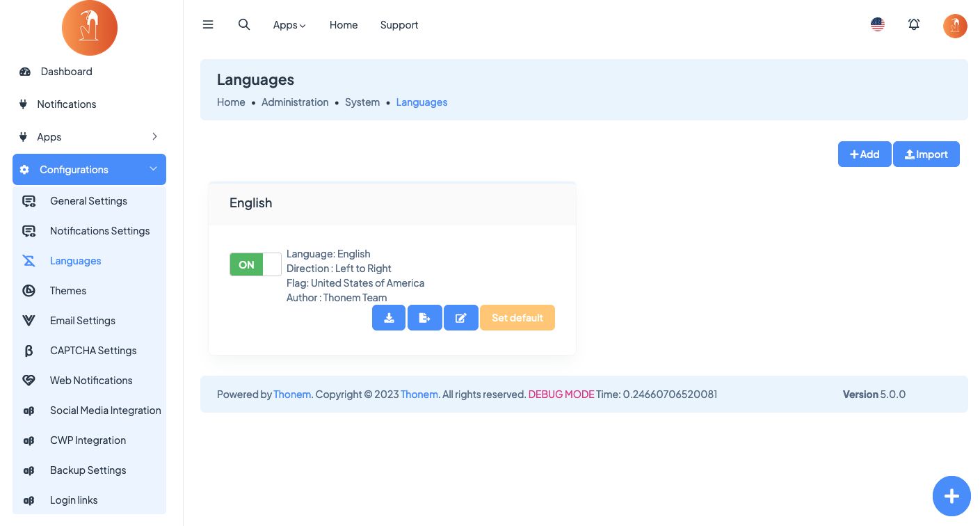Expand the sidebar Apps chevron arrow
The image size is (980, 526).
[x=154, y=136]
